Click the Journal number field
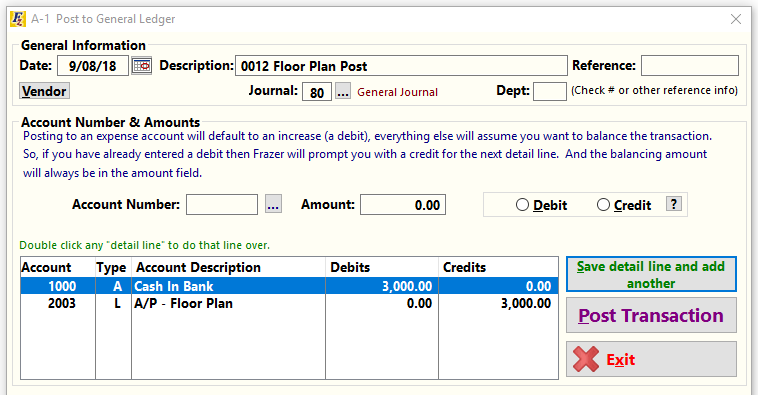 coord(317,91)
